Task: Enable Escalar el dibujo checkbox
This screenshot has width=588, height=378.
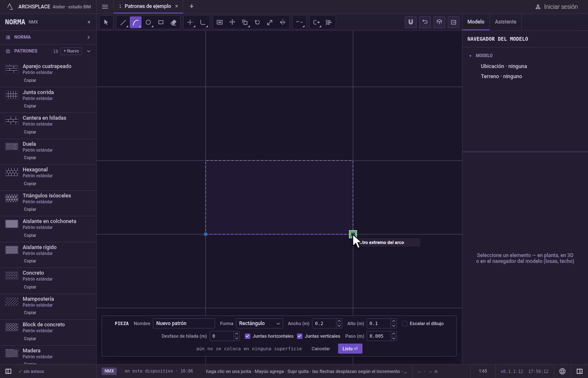Action: coord(404,323)
